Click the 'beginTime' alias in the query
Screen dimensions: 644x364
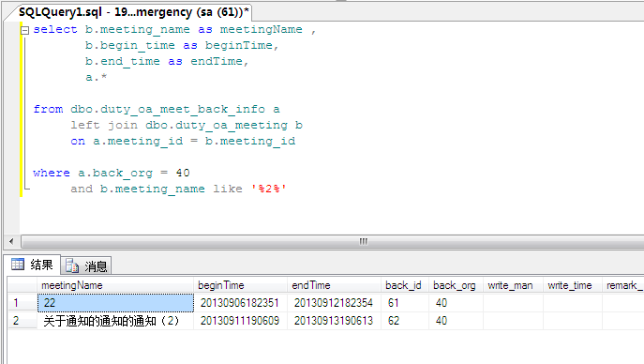pos(239,46)
